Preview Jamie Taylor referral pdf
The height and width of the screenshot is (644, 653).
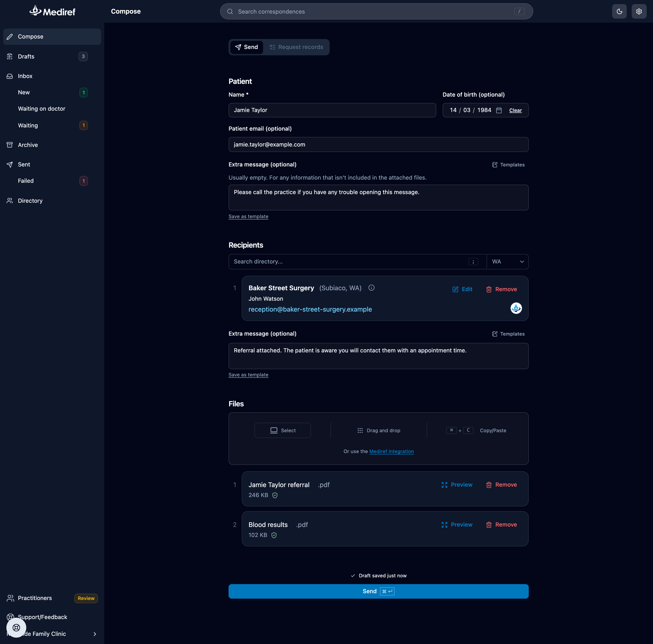point(457,485)
